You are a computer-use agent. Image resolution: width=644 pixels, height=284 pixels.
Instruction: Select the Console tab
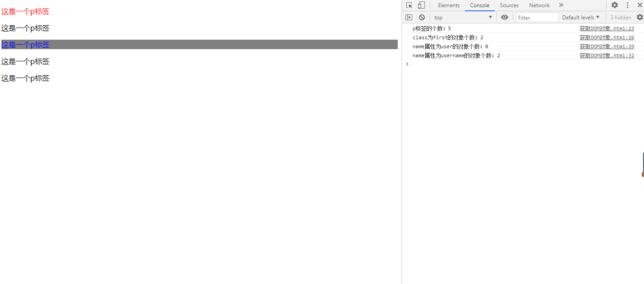[479, 5]
